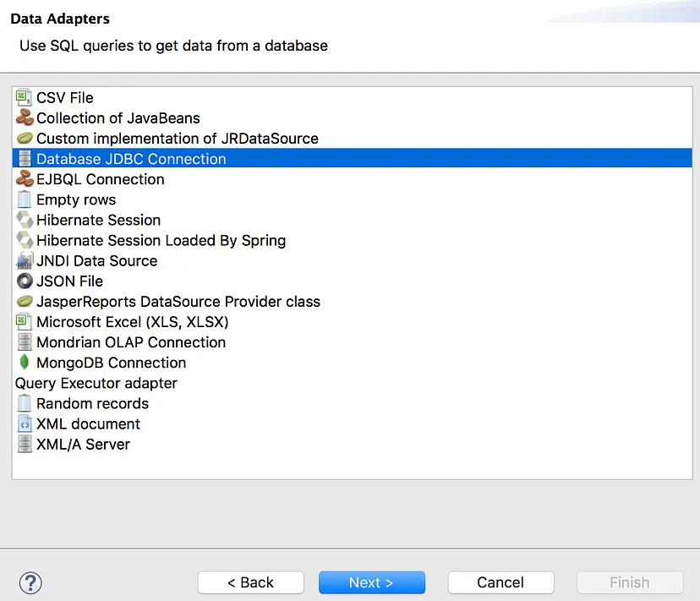Select Hibernate Session Loaded By Spring
The height and width of the screenshot is (601, 700).
[161, 241]
